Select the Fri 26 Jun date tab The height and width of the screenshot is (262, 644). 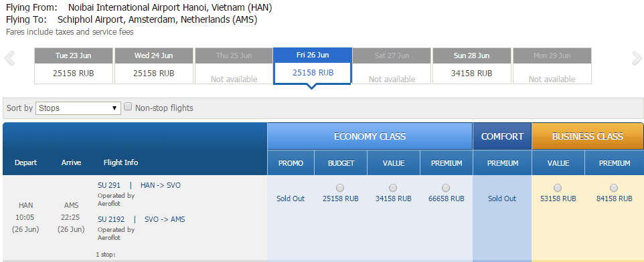pos(313,65)
